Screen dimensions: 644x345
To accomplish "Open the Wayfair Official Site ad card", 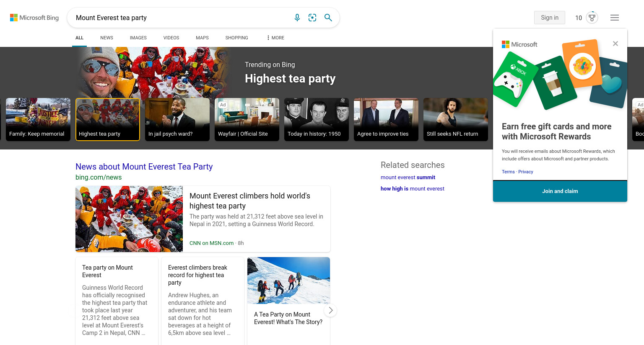I will [x=247, y=119].
